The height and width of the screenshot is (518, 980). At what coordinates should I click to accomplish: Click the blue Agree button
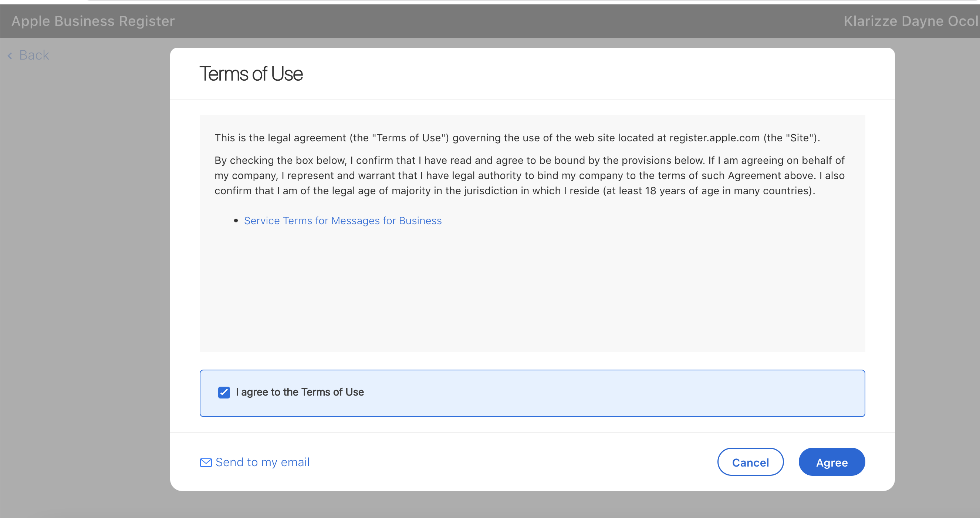[x=832, y=462]
